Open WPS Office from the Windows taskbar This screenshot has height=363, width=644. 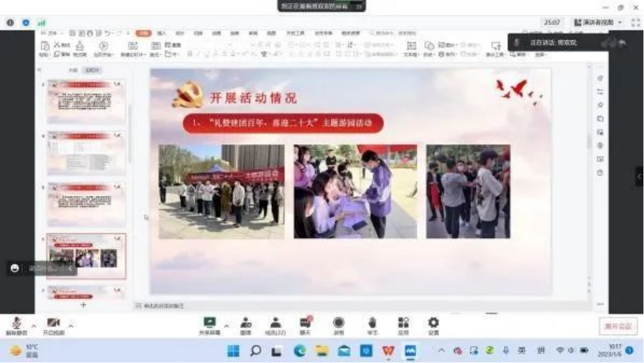[x=388, y=351]
